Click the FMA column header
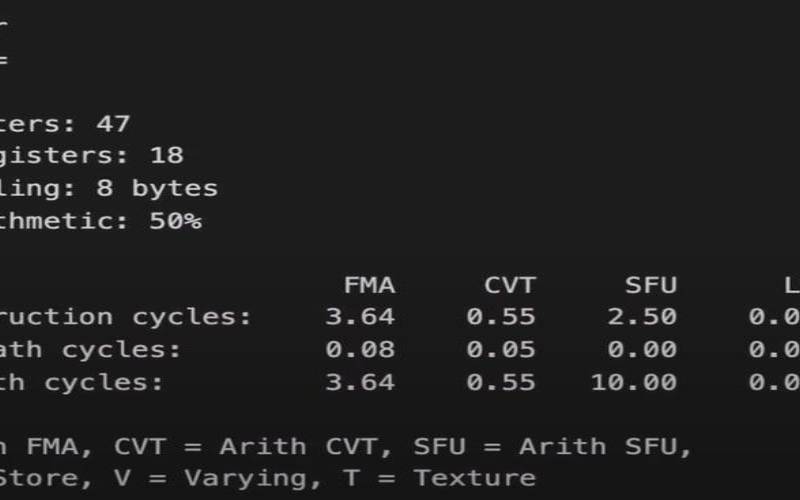This screenshot has height=500, width=800. [369, 285]
